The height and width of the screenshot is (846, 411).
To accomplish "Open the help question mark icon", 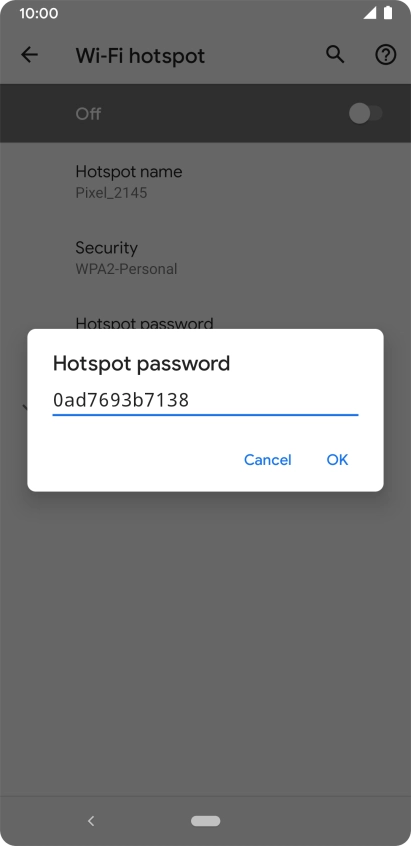I will (x=386, y=55).
